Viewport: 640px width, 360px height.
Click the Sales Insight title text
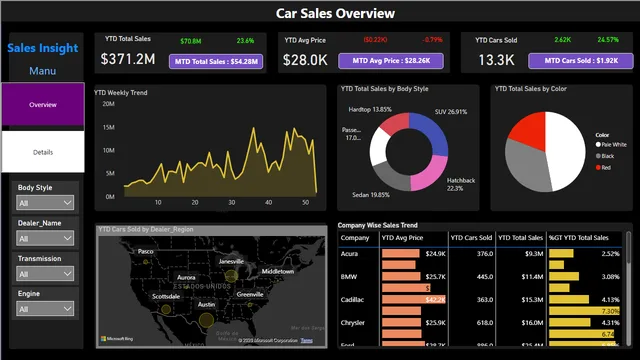coord(43,48)
